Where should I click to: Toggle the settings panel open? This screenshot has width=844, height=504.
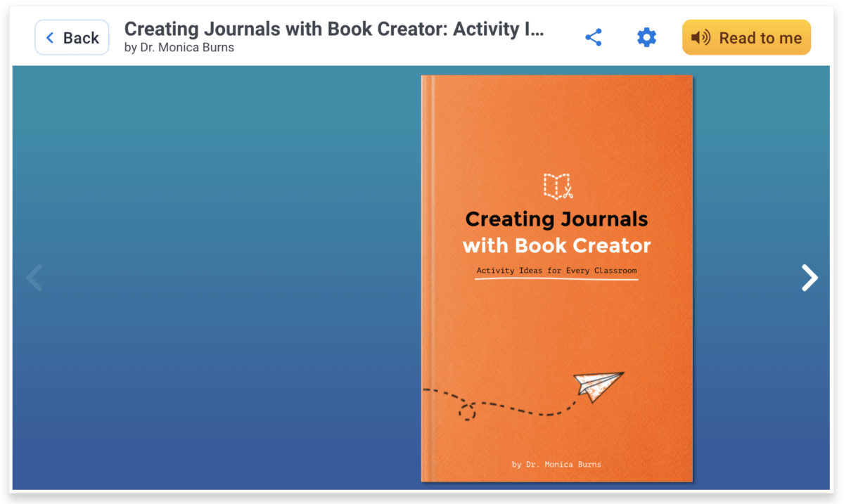click(x=646, y=37)
